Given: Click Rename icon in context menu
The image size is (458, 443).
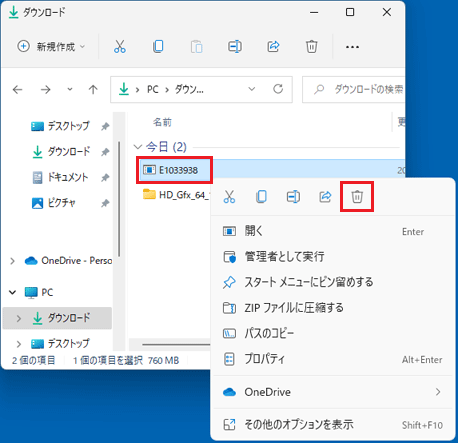Looking at the screenshot, I should pos(293,197).
